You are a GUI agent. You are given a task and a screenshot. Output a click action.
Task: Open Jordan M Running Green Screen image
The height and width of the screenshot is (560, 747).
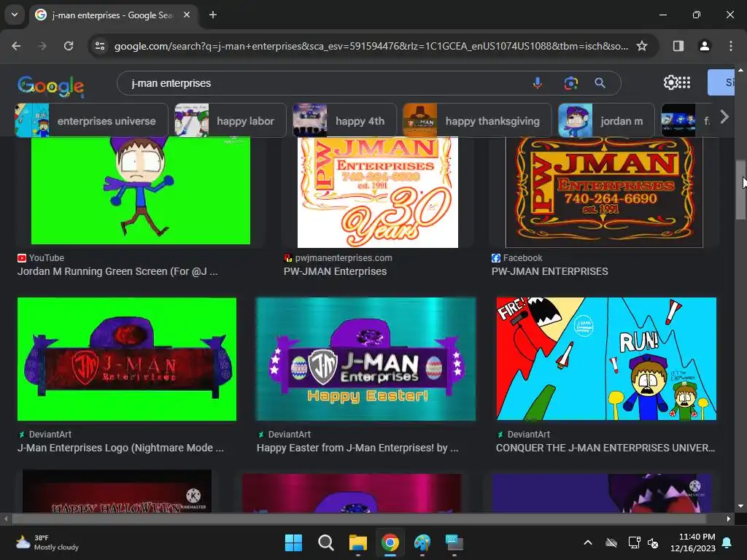[141, 190]
